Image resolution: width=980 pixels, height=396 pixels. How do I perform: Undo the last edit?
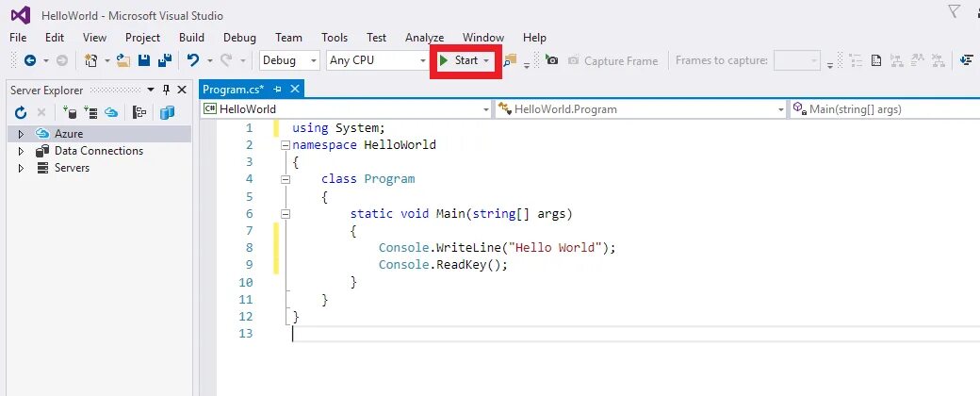(193, 60)
